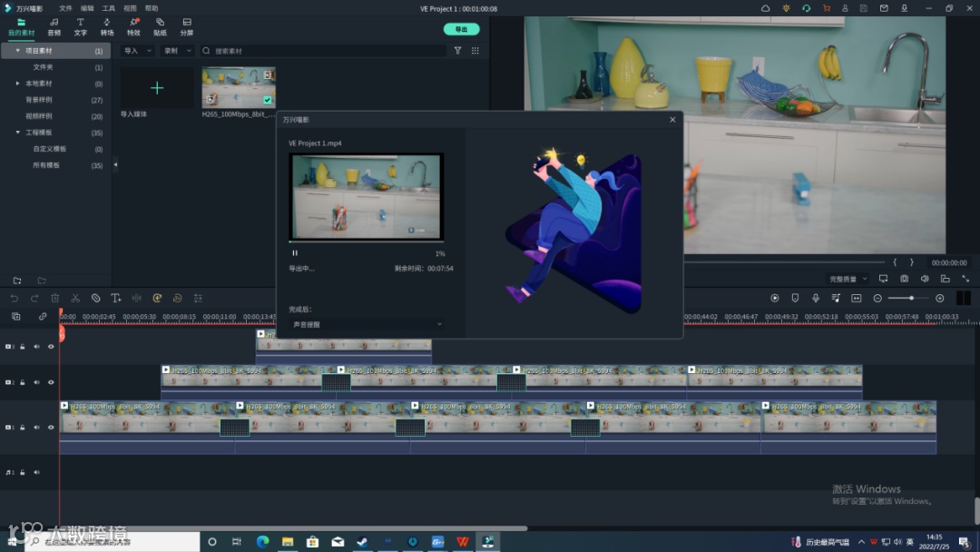The image size is (980, 552).
Task: Open the 文件 menu
Action: click(65, 8)
